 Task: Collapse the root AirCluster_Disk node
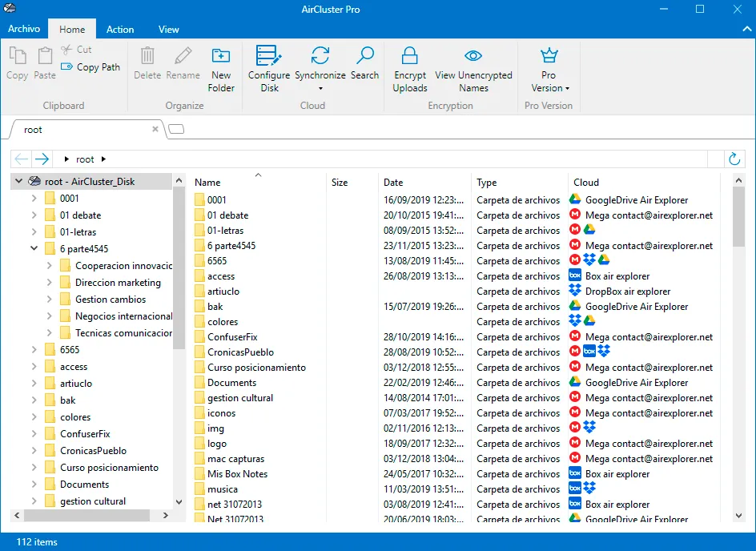point(18,182)
